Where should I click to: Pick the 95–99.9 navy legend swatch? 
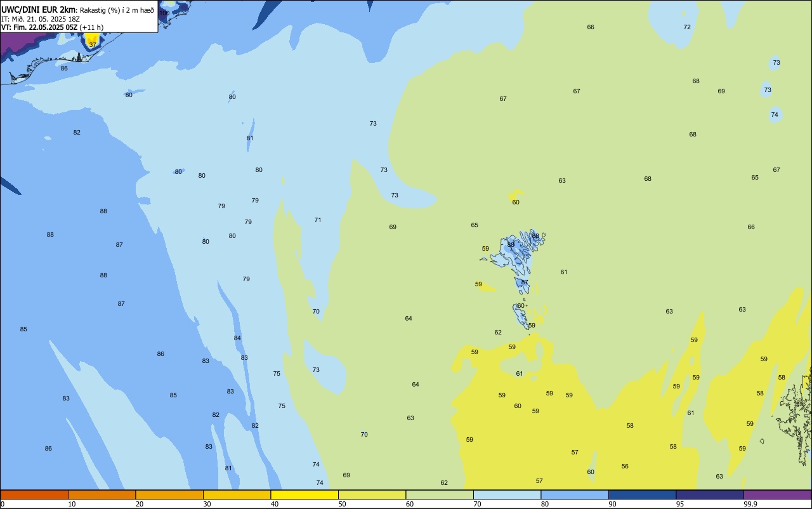point(710,494)
